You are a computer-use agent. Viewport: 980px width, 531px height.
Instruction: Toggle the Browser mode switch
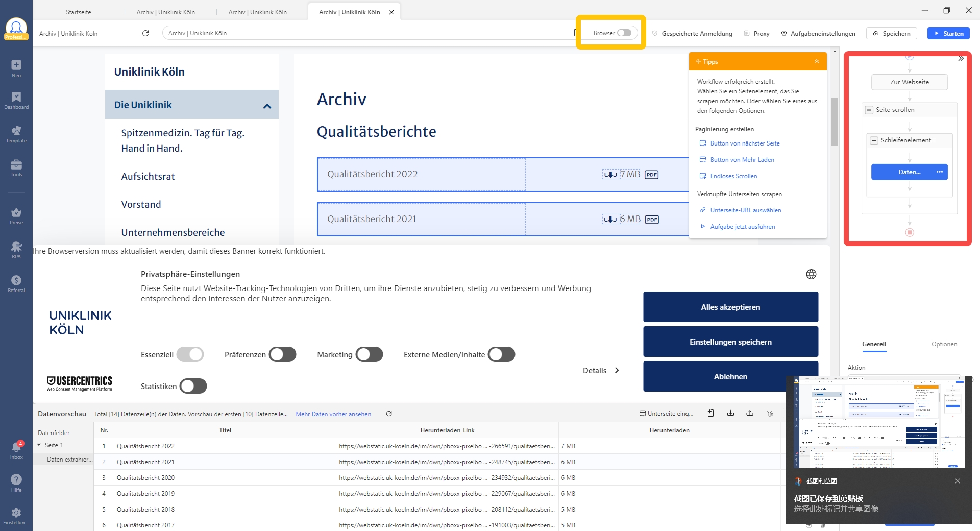coord(624,33)
